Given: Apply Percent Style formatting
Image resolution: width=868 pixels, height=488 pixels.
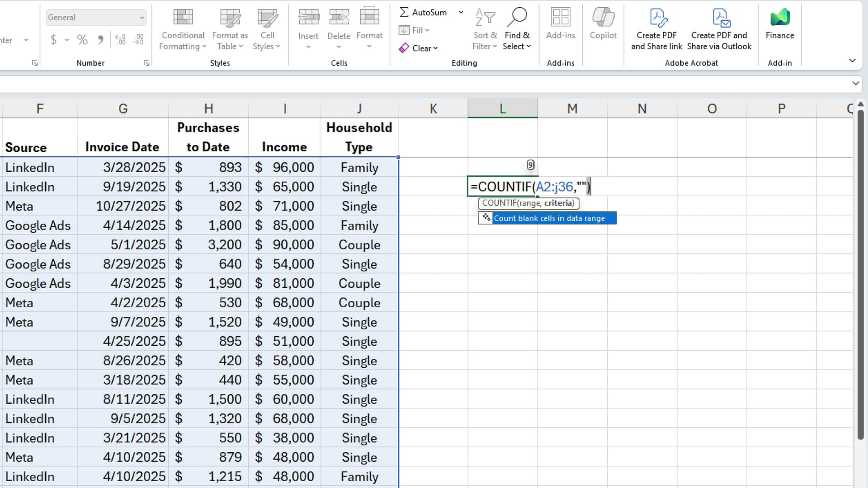Looking at the screenshot, I should point(82,40).
